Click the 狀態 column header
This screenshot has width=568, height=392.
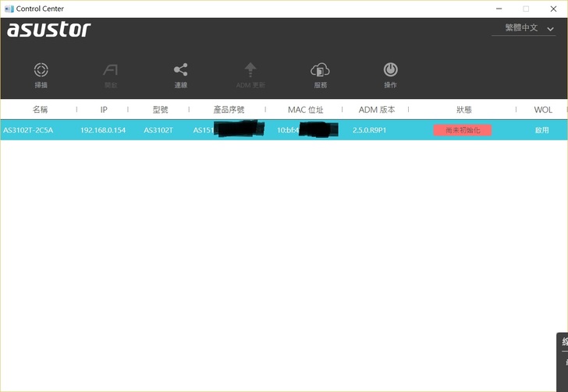[463, 109]
